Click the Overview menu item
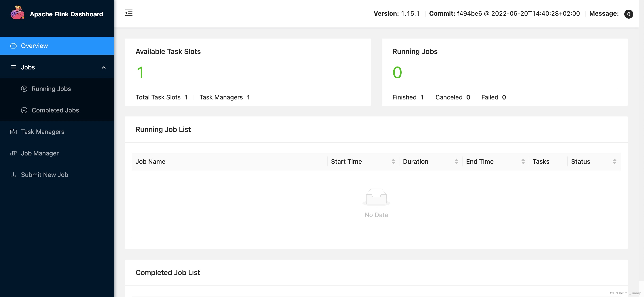This screenshot has height=297, width=644. click(x=57, y=45)
